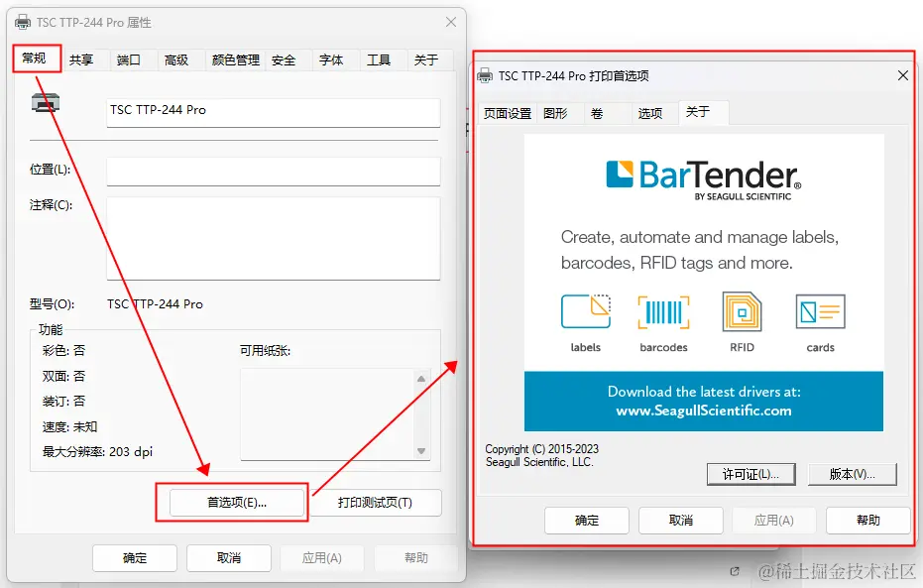Viewport: 923px width, 588px height.
Task: Select the 高级 tab
Action: click(x=176, y=60)
